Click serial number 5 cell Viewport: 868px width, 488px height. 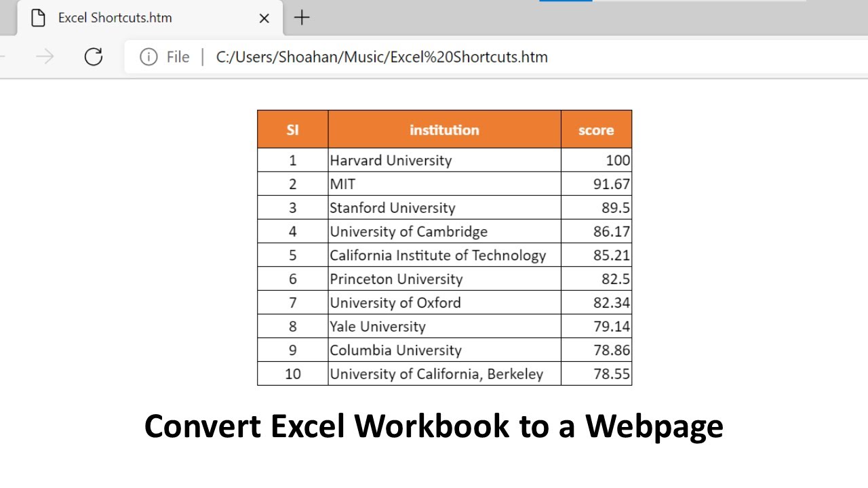pyautogui.click(x=293, y=256)
